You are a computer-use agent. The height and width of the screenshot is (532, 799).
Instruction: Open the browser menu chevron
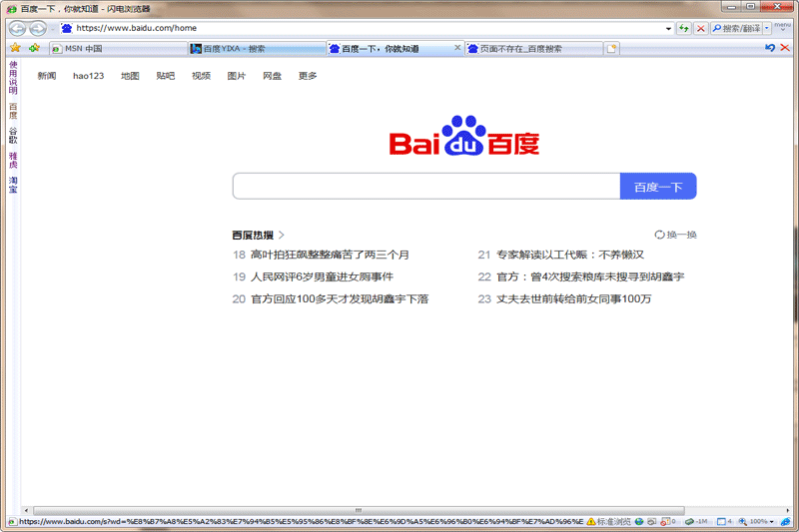click(x=783, y=28)
